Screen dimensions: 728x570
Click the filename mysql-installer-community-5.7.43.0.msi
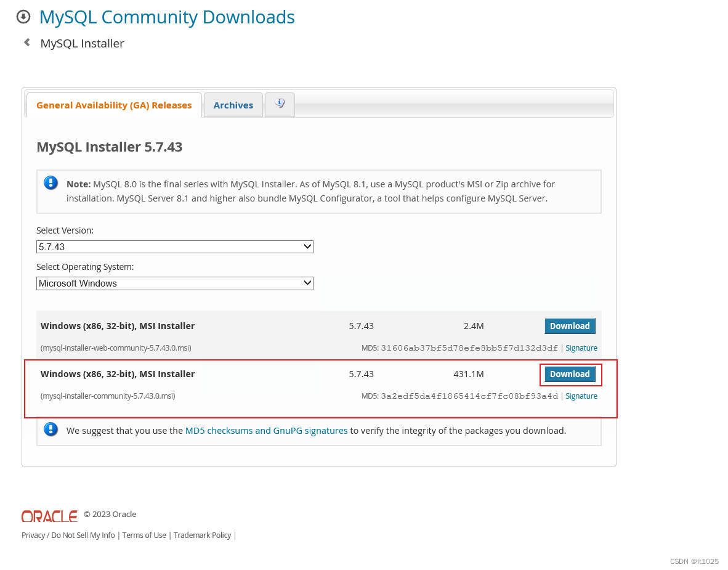(x=108, y=396)
